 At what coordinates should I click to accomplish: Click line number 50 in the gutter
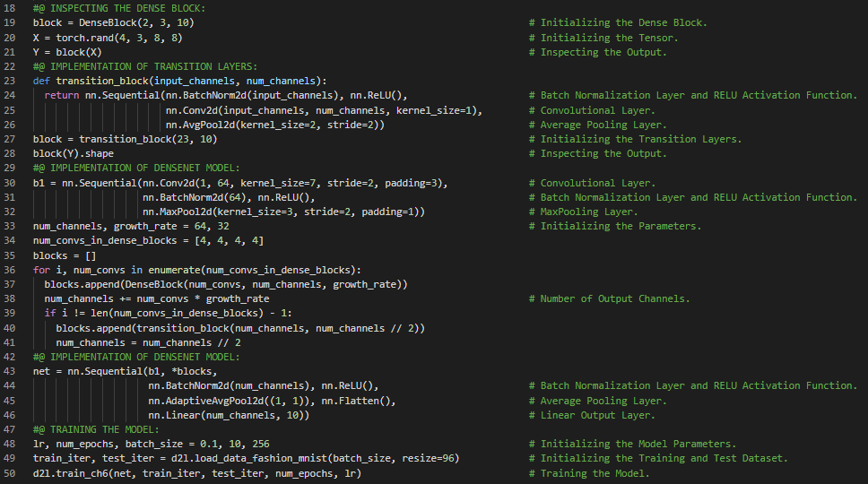point(11,473)
